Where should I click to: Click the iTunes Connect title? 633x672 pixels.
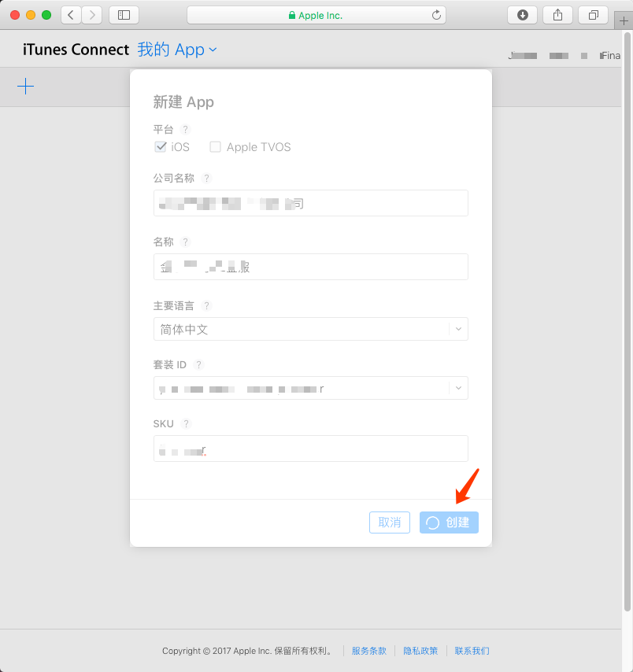coord(76,50)
